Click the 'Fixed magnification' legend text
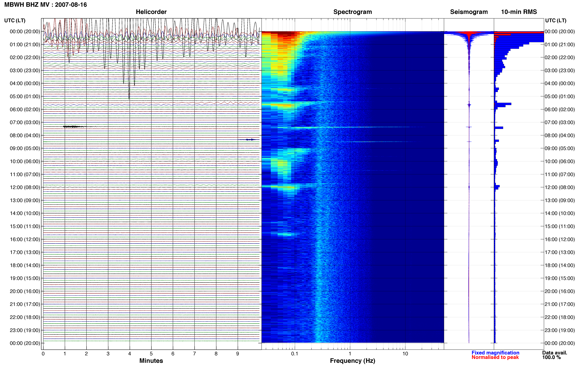Image resolution: width=588 pixels, height=368 pixels. (x=495, y=353)
